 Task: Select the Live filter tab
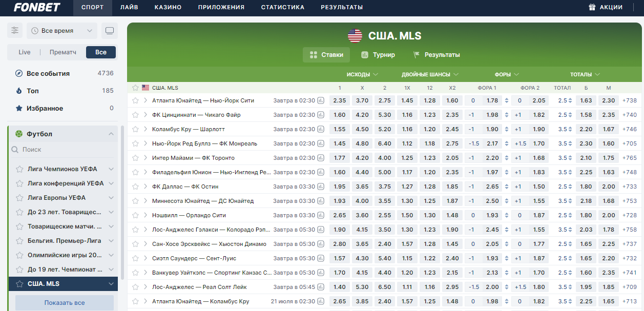click(x=25, y=52)
